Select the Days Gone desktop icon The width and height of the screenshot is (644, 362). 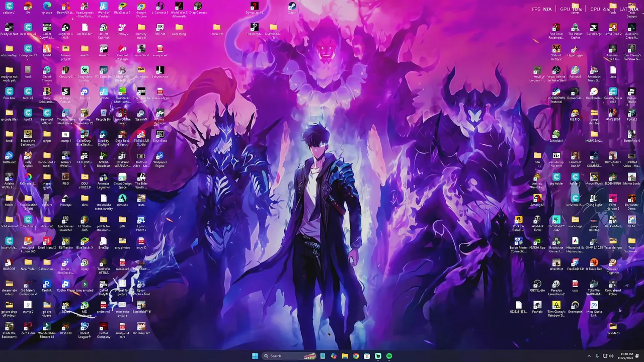(x=160, y=136)
